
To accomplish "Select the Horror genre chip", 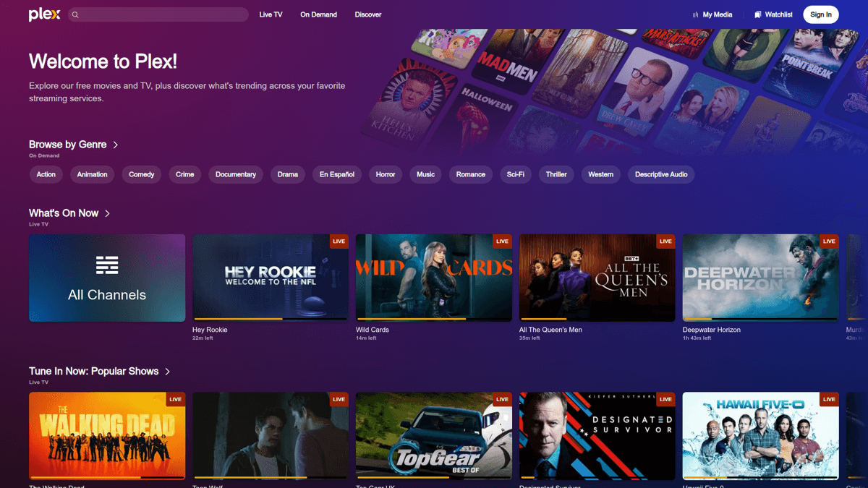I will (x=385, y=174).
